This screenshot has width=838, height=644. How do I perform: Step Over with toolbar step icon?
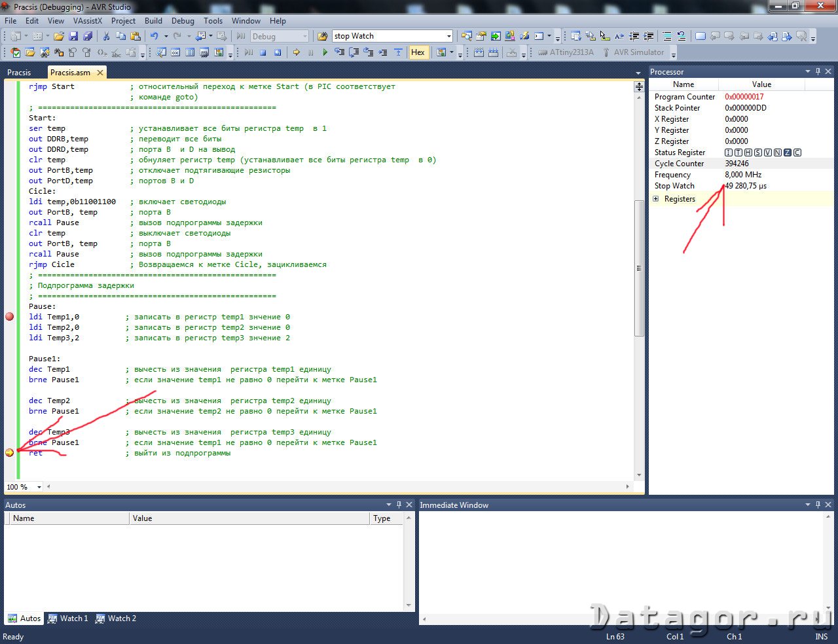pyautogui.click(x=354, y=52)
